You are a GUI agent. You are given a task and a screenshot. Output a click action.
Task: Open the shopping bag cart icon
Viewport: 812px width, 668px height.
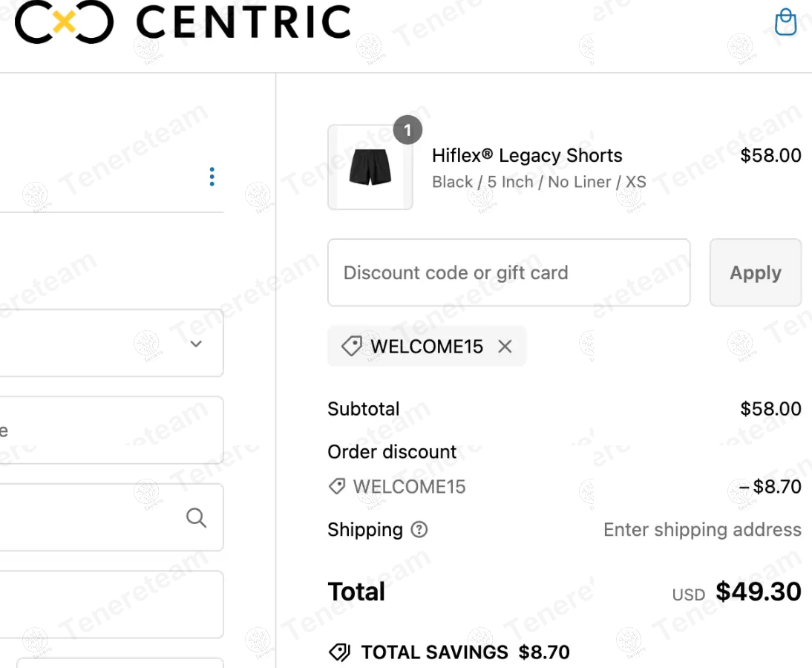(785, 22)
